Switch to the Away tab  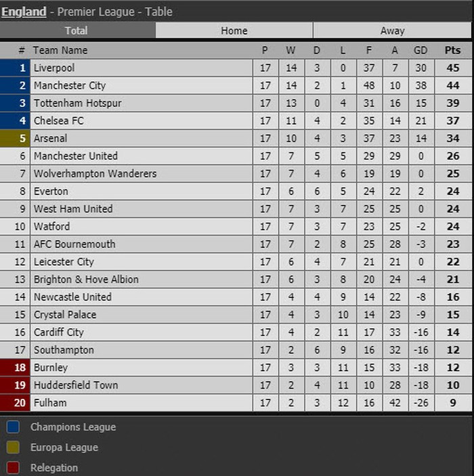[x=392, y=30]
